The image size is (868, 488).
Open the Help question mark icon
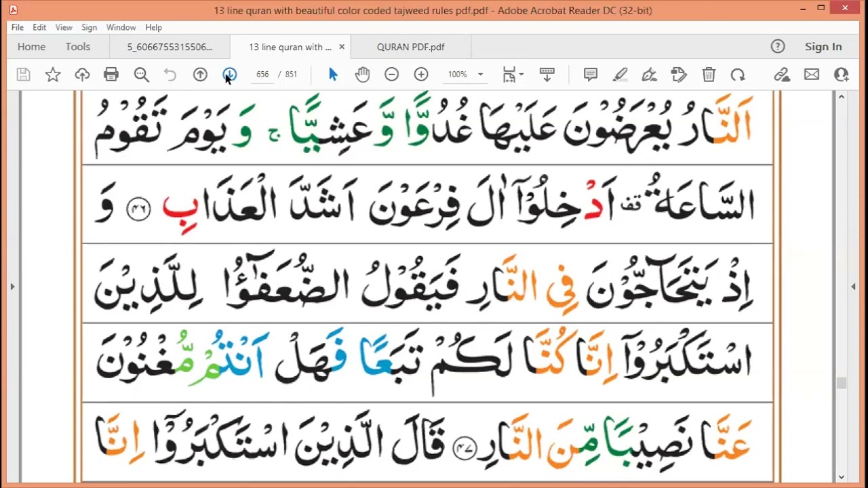[x=778, y=47]
